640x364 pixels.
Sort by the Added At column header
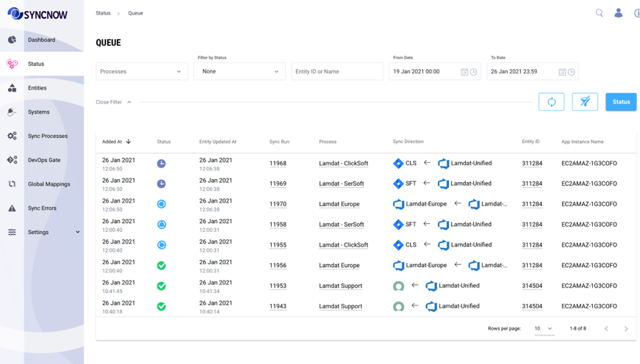tap(112, 142)
